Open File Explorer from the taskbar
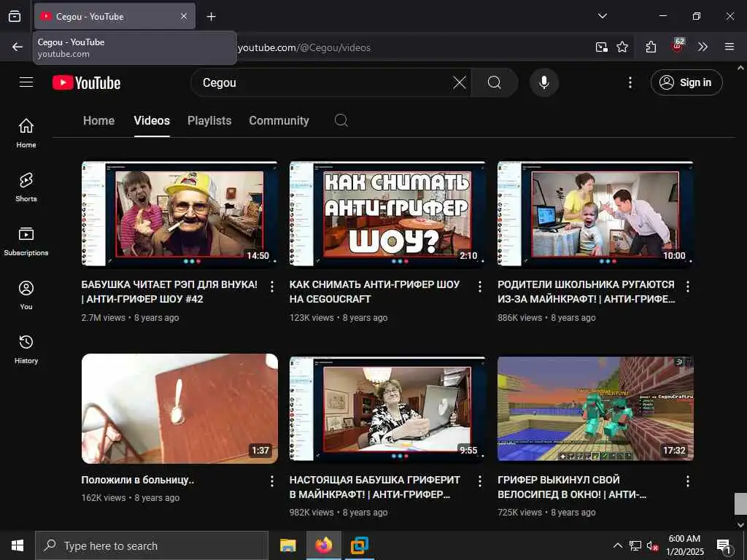The image size is (747, 560). [287, 545]
